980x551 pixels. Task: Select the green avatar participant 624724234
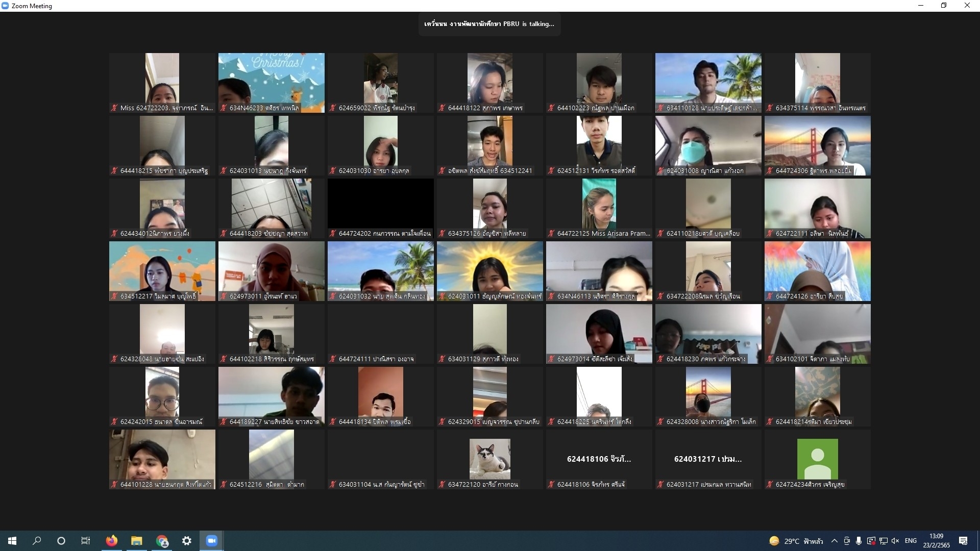click(x=817, y=459)
